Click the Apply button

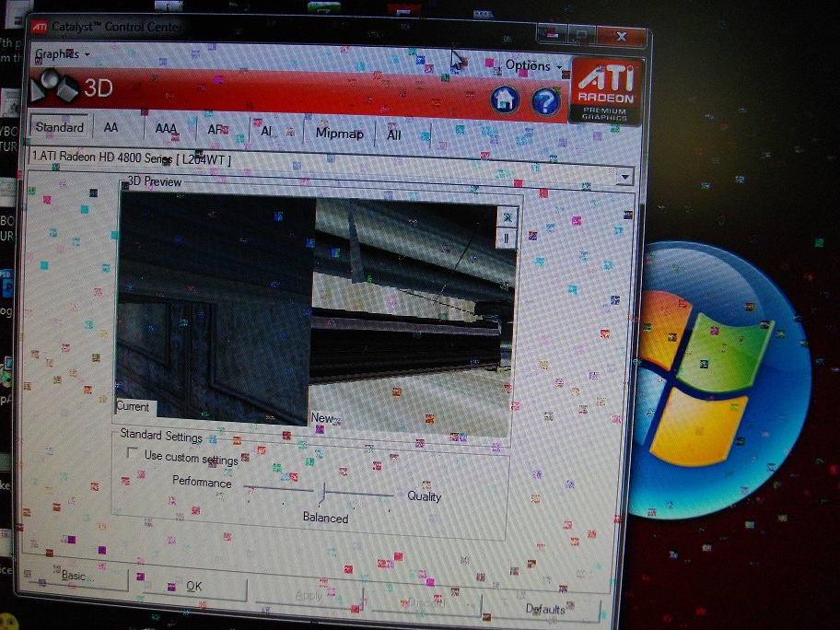click(309, 596)
